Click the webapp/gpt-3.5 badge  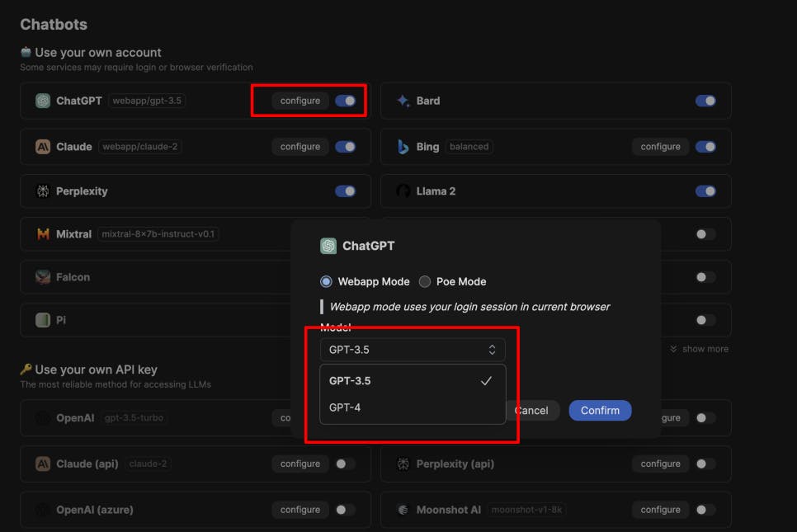tap(147, 101)
